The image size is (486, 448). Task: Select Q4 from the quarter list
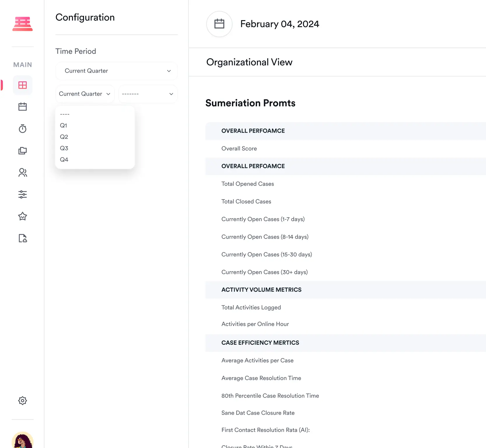(64, 160)
